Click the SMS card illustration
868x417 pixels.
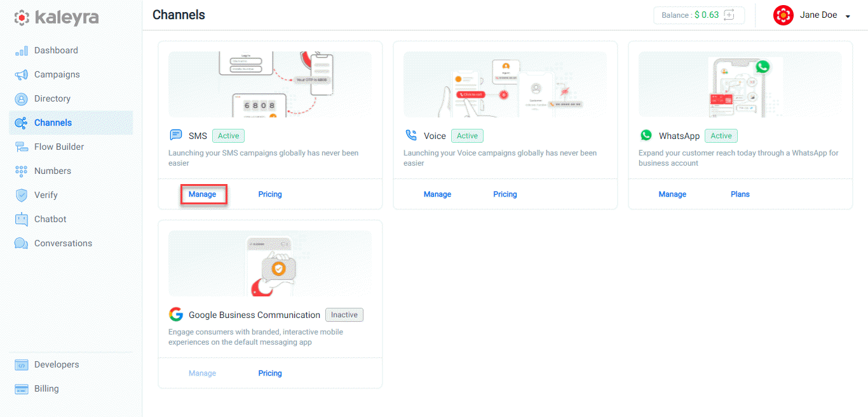(x=270, y=84)
